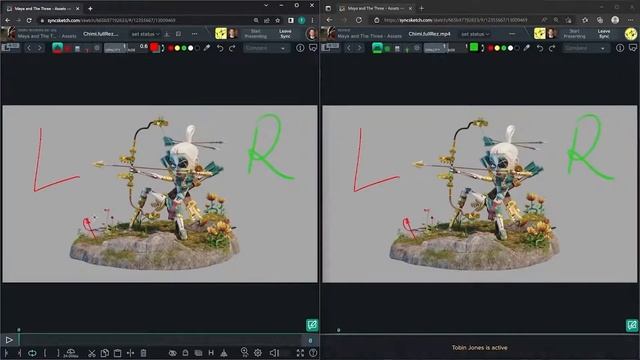This screenshot has height=360, width=640.
Task: Open the Compare dropdown in right window
Action: [x=586, y=48]
